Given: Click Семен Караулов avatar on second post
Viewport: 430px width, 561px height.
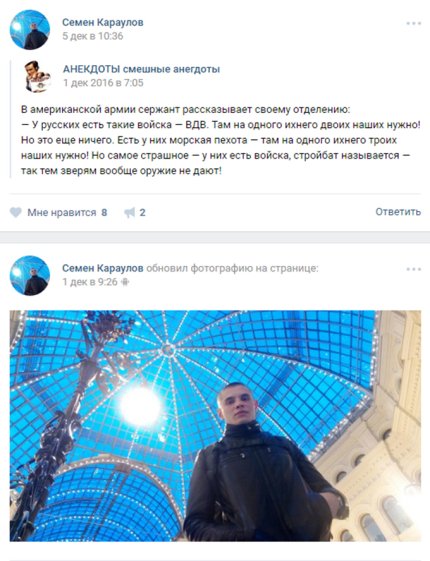Looking at the screenshot, I should point(30,275).
